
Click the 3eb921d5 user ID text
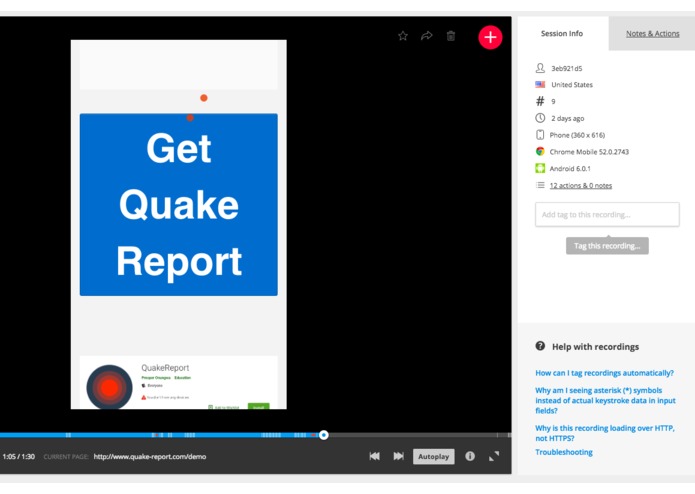pyautogui.click(x=566, y=68)
